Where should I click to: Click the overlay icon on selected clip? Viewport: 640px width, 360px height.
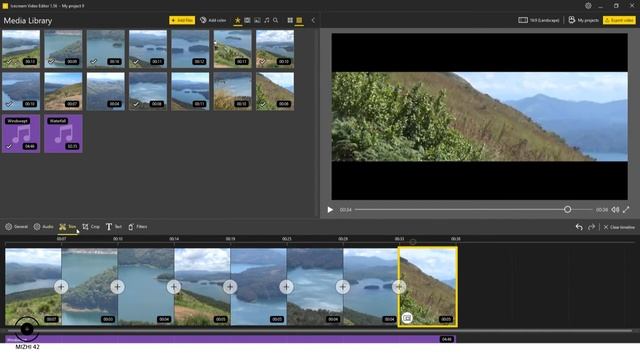(x=407, y=318)
